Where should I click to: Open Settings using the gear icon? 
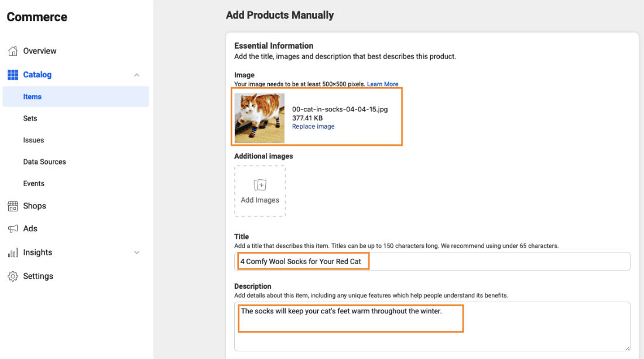(x=13, y=276)
